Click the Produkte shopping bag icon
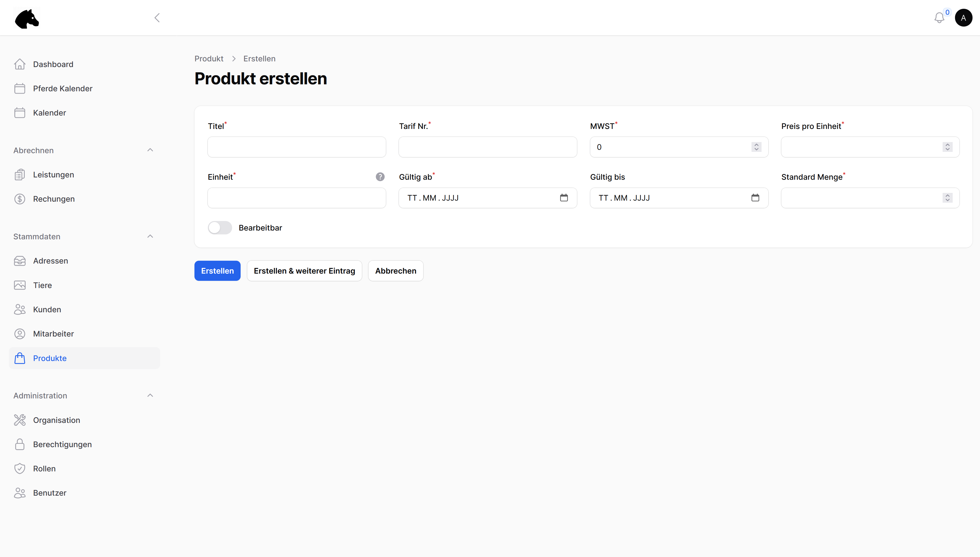The image size is (980, 557). click(x=20, y=358)
